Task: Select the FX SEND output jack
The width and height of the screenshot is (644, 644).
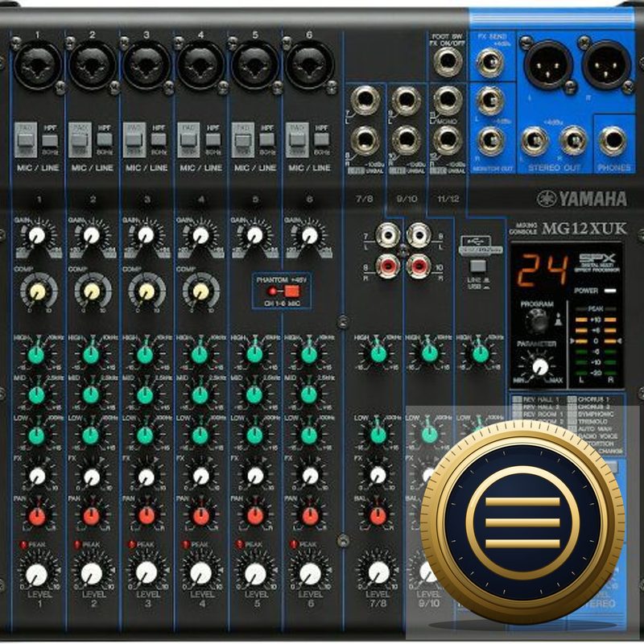Action: pos(489,63)
